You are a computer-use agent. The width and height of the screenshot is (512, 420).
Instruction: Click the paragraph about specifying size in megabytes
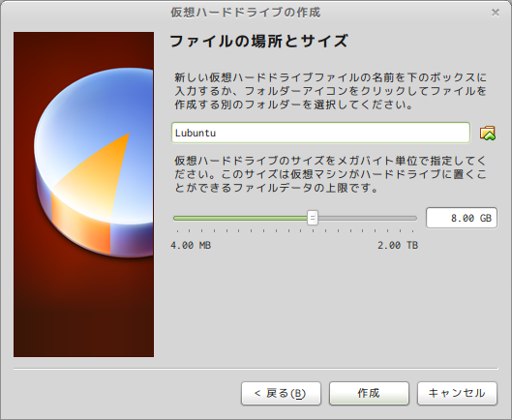pos(330,174)
